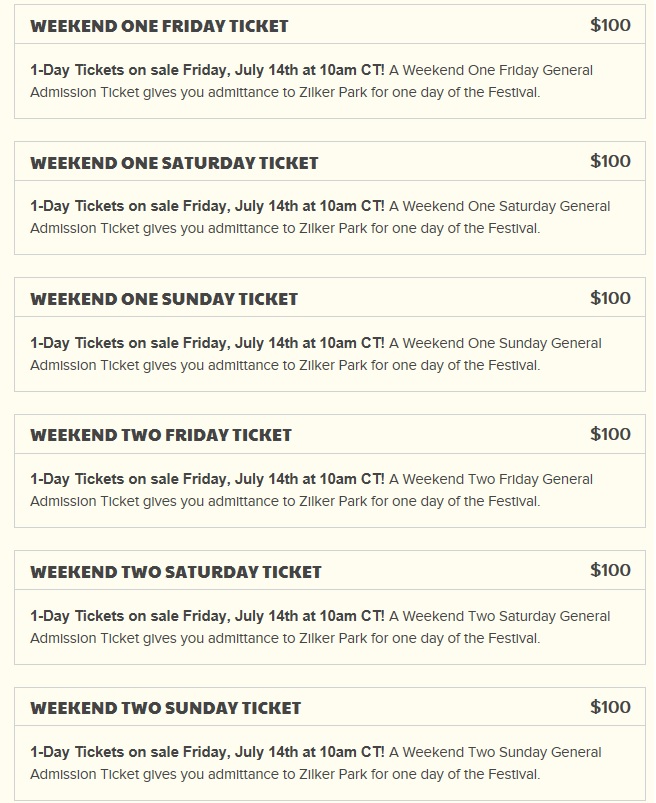Click the Weekend One Friday ticket description text
The width and height of the screenshot is (656, 803).
(311, 81)
